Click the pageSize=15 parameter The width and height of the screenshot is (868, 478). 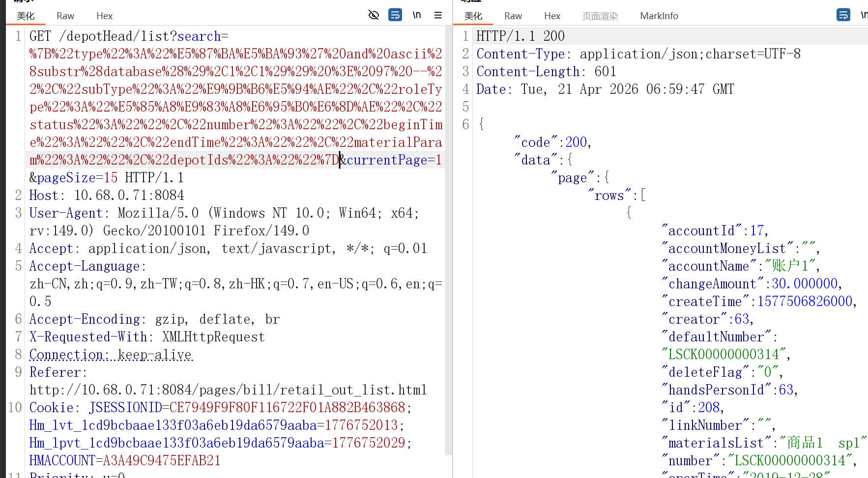click(x=77, y=178)
